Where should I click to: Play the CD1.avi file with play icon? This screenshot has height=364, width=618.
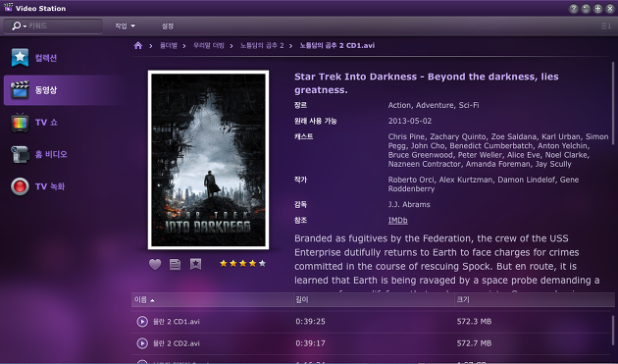pyautogui.click(x=142, y=322)
